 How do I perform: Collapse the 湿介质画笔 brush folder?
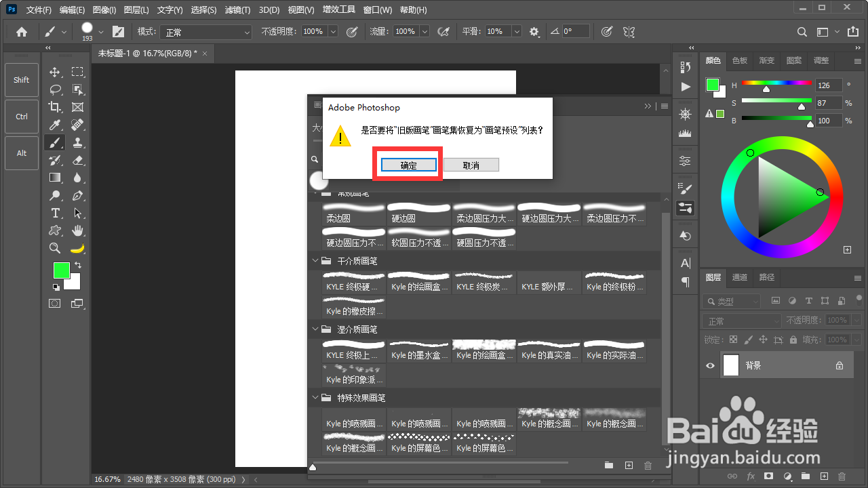[315, 329]
